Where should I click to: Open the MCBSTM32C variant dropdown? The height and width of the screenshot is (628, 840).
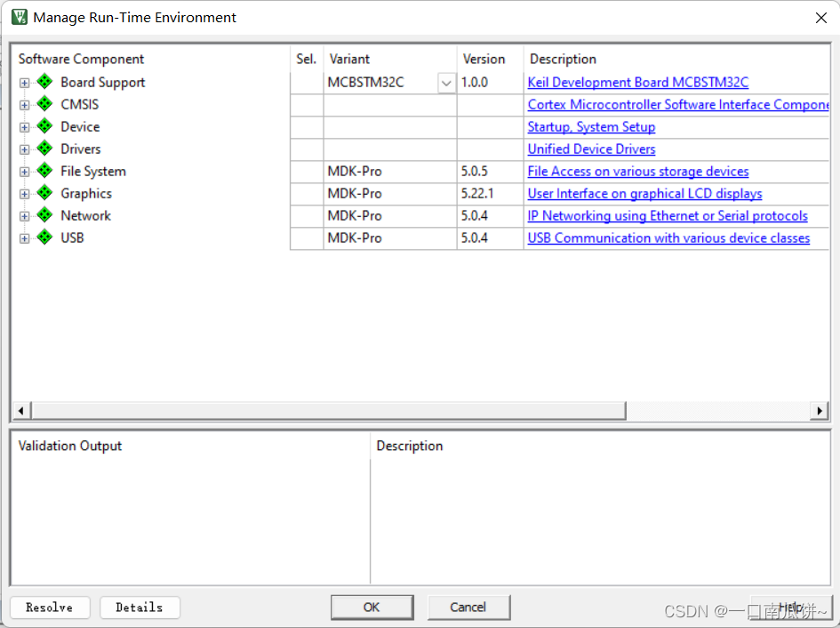446,83
